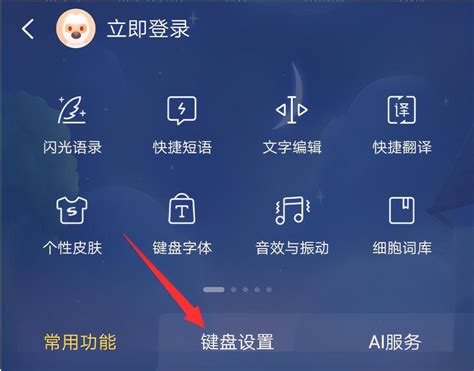
Task: Jump to last page indicator dot
Action: click(x=269, y=290)
